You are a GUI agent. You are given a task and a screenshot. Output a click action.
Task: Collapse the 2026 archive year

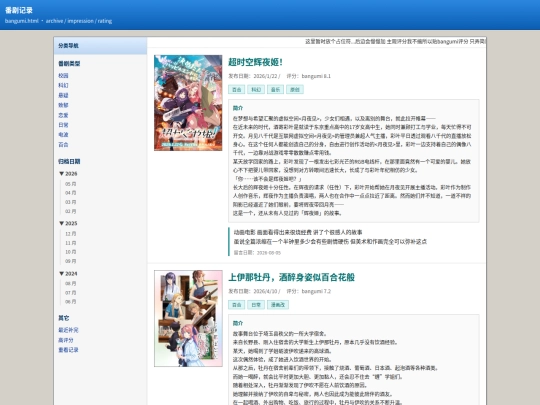pyautogui.click(x=68, y=174)
